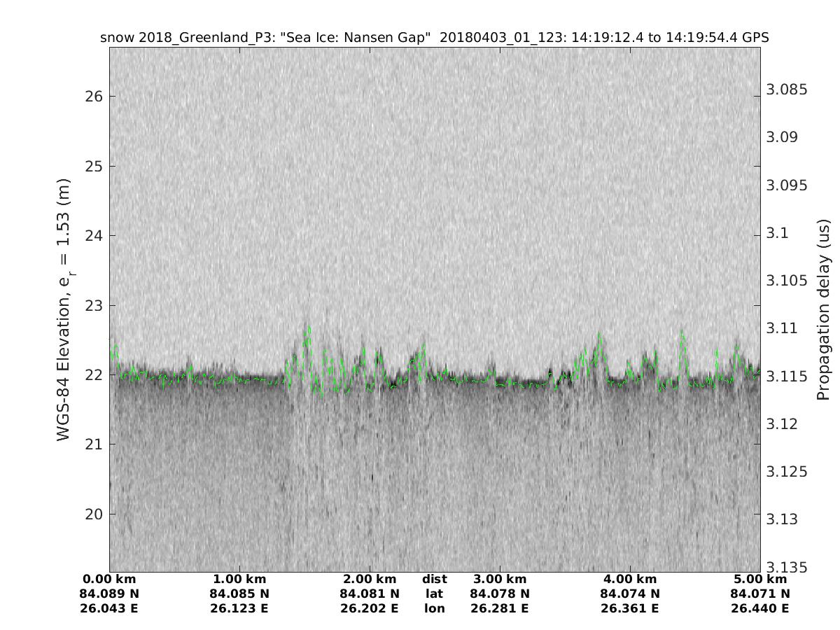Click the 3.115 propagation delay tick label

(786, 377)
